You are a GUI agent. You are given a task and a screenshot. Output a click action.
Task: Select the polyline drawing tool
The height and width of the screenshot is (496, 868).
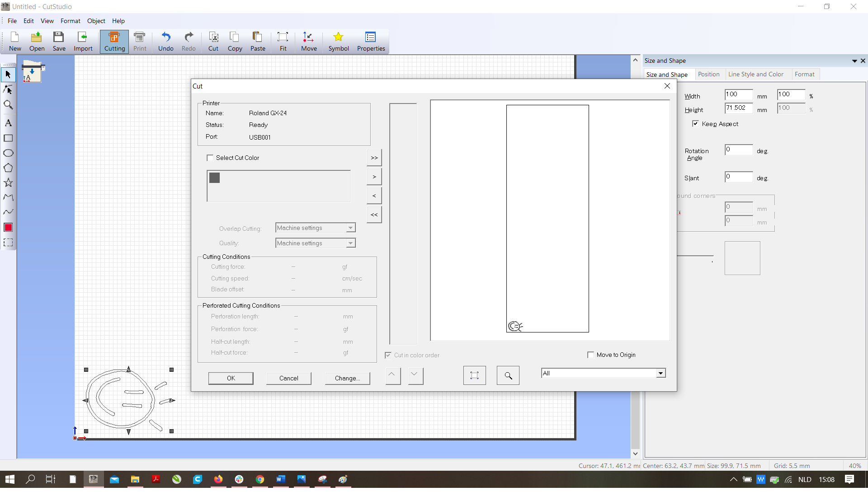point(8,197)
